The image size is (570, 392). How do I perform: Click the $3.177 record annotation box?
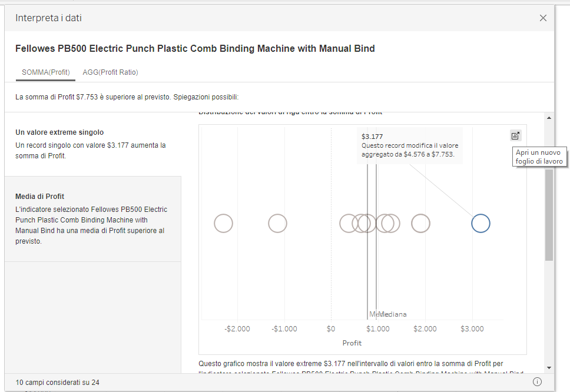coord(409,145)
